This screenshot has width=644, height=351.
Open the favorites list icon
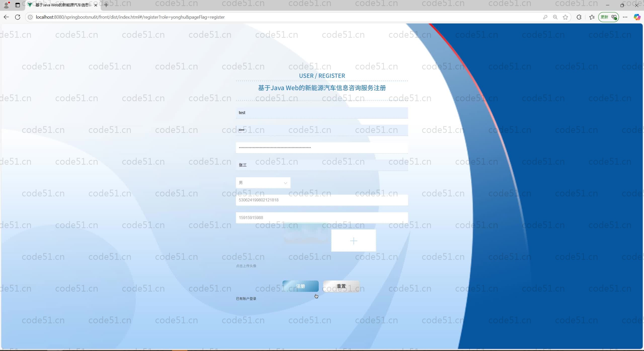(x=592, y=17)
